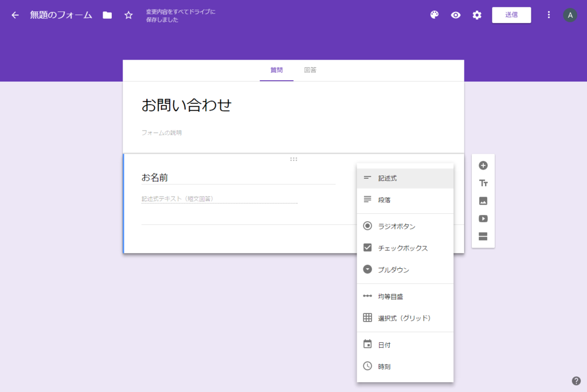Viewport: 587px width, 392px height.
Task: Select 記述式 question type
Action: coord(405,178)
